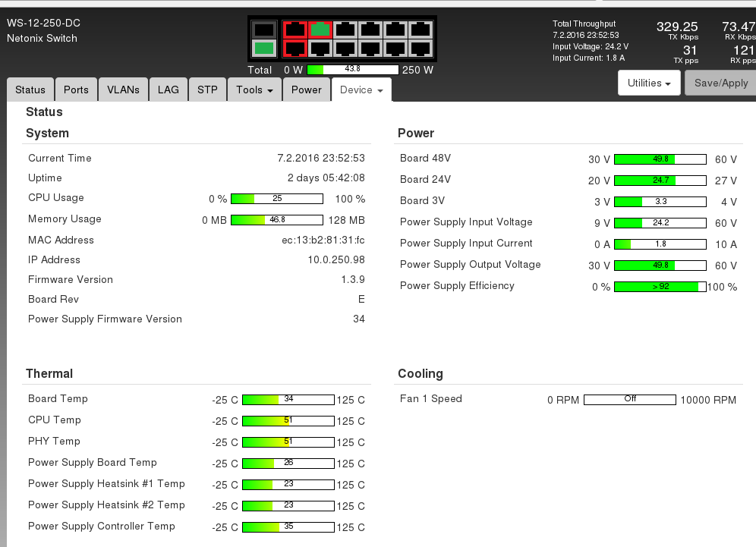Select the STP tab
The height and width of the screenshot is (547, 756).
click(207, 90)
